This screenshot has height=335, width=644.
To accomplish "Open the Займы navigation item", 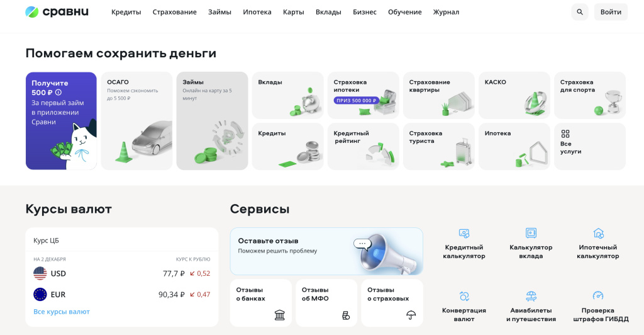I will pos(219,12).
